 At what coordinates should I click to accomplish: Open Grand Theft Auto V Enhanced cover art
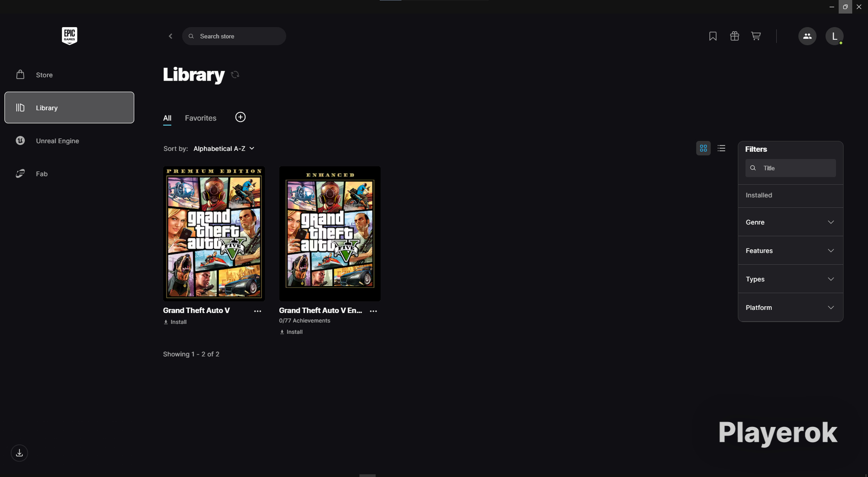[330, 234]
